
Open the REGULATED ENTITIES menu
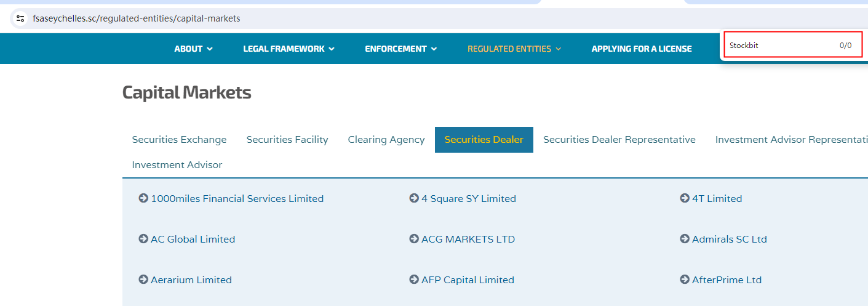coord(514,49)
